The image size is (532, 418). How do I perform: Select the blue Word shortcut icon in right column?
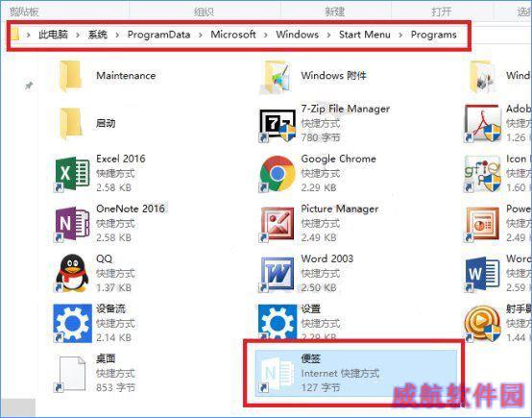coord(482,275)
